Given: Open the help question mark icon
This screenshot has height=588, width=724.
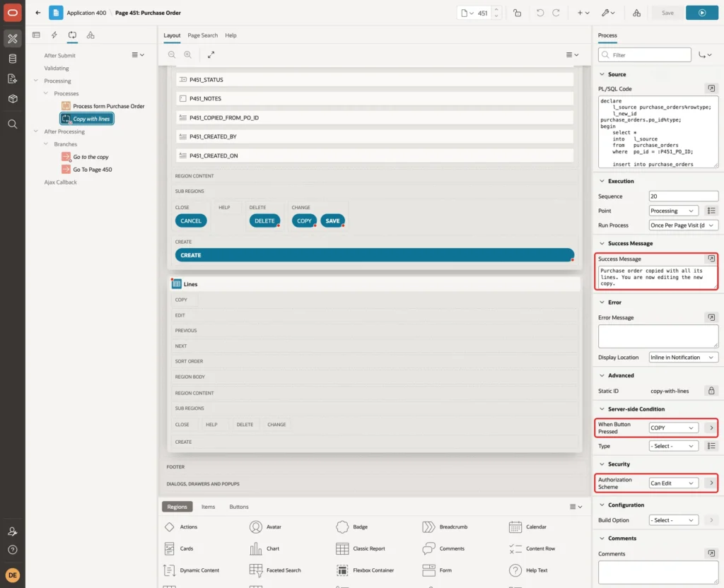Looking at the screenshot, I should point(13,550).
